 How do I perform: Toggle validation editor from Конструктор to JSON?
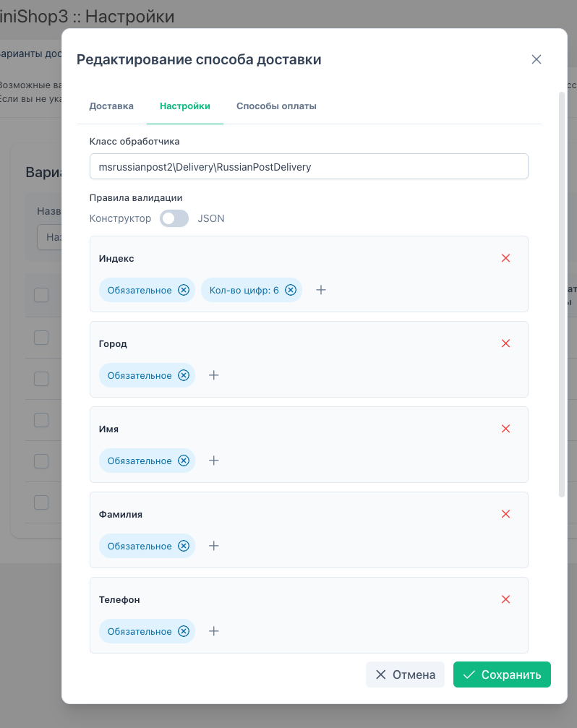[174, 218]
